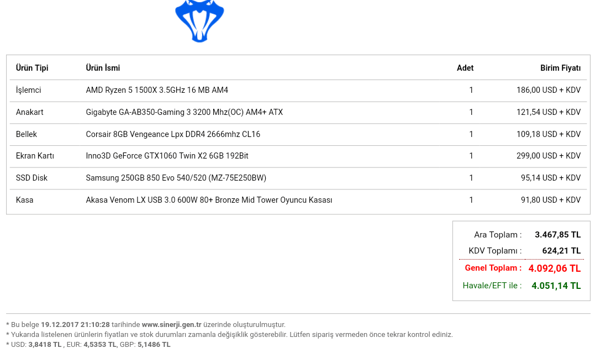Open the www.sinerji.gen.tr site reference
The image size is (595, 364).
[171, 325]
